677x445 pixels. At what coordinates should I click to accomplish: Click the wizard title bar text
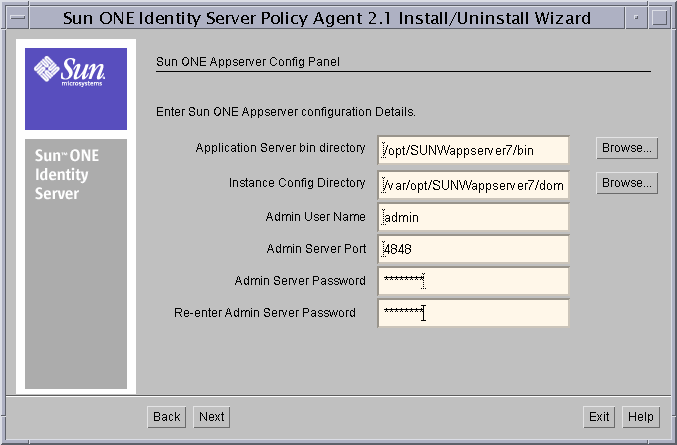327,18
